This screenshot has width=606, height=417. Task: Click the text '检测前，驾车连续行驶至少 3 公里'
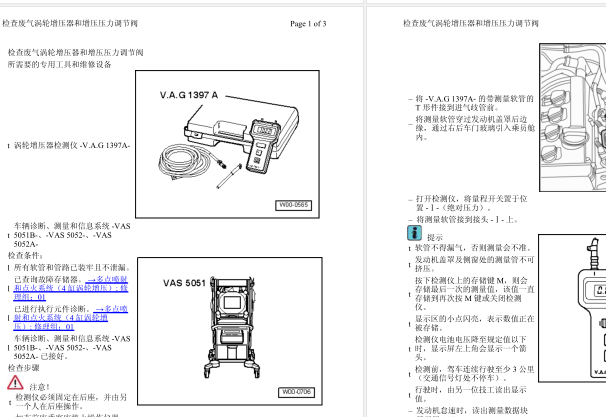(475, 369)
